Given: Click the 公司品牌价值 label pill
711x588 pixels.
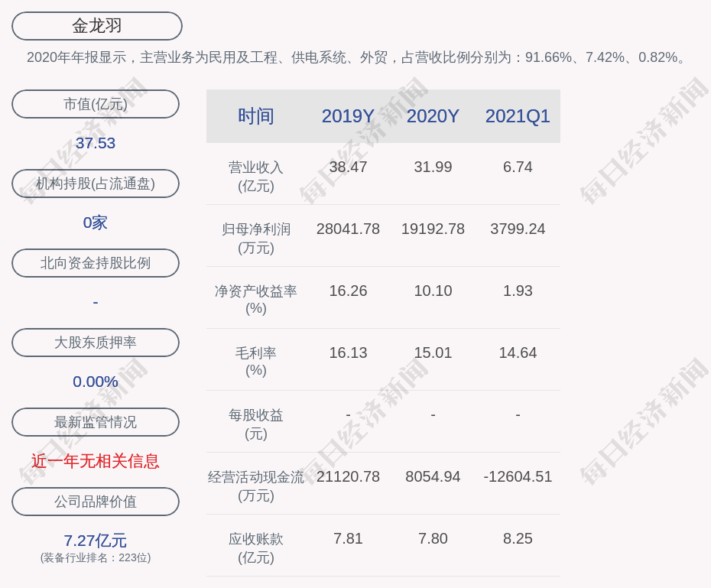Looking at the screenshot, I should (96, 502).
